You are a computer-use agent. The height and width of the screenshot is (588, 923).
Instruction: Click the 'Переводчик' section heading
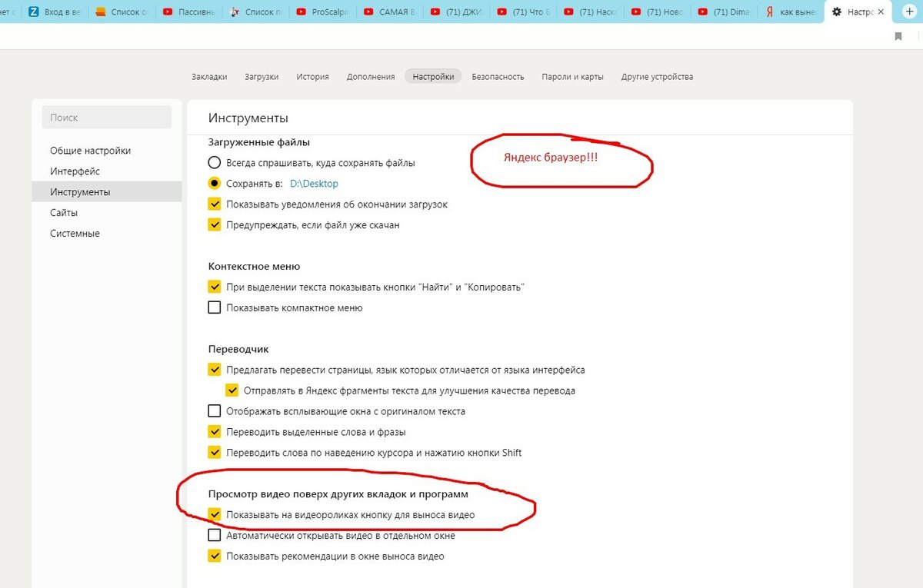(x=238, y=349)
